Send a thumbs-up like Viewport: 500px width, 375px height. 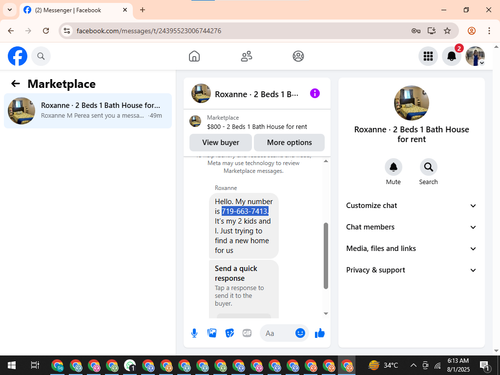(x=320, y=333)
